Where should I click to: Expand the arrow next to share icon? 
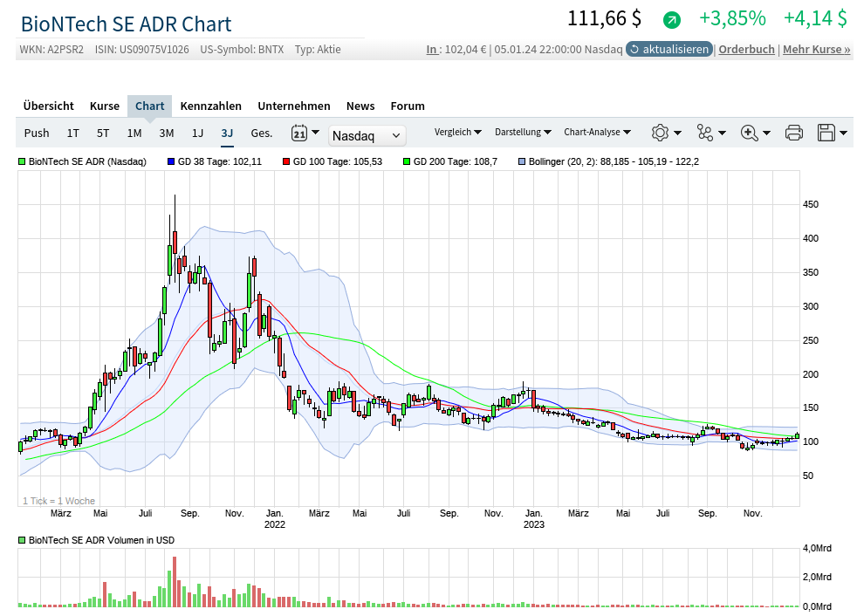pyautogui.click(x=722, y=133)
